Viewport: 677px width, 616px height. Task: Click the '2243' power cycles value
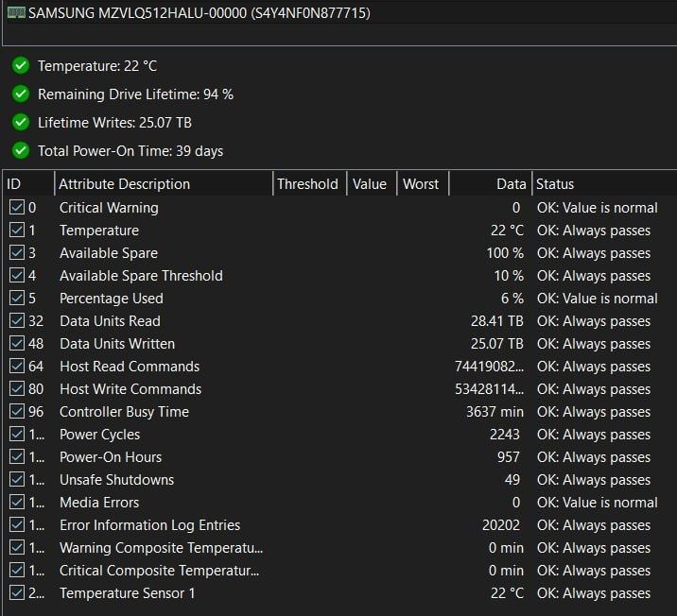click(x=505, y=435)
